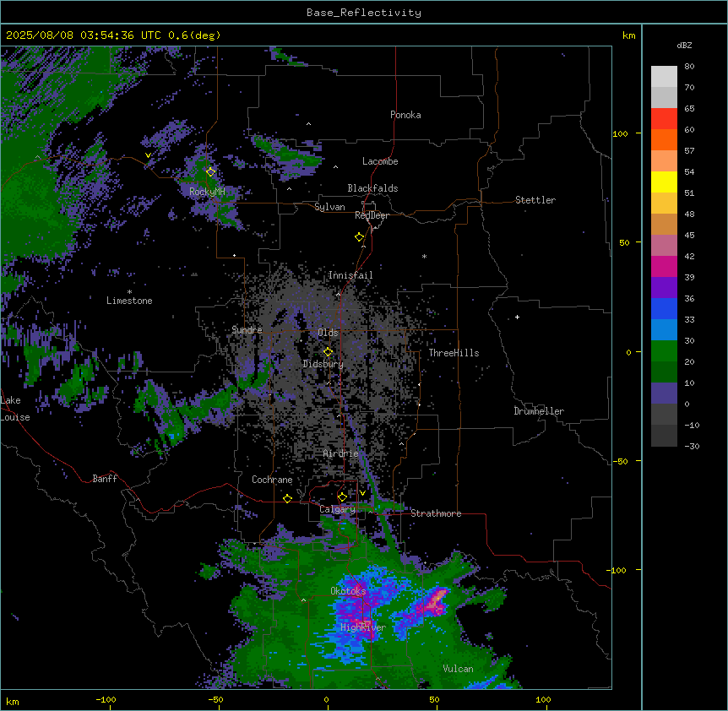The image size is (728, 711).
Task: Select the bright green swatch below 30
Action: 664,351
